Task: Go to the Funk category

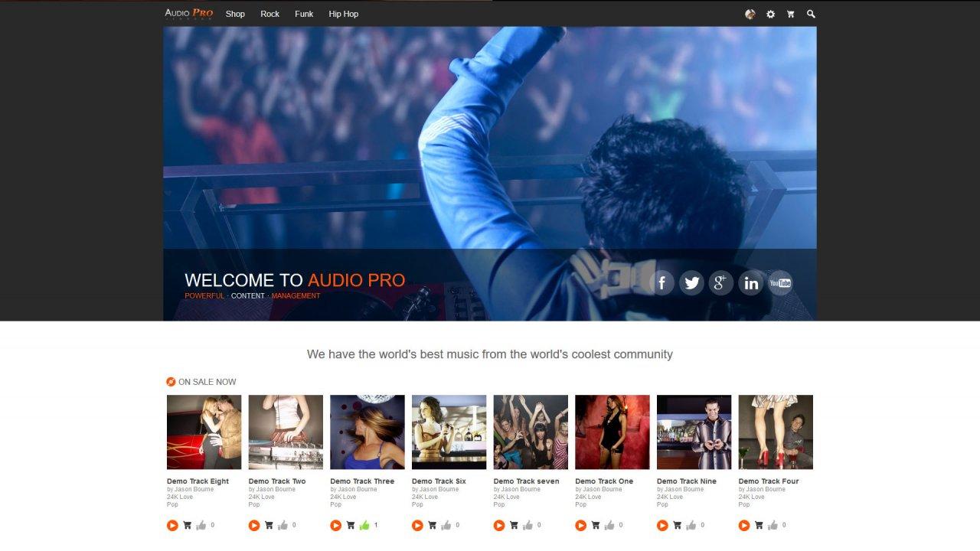Action: 304,14
